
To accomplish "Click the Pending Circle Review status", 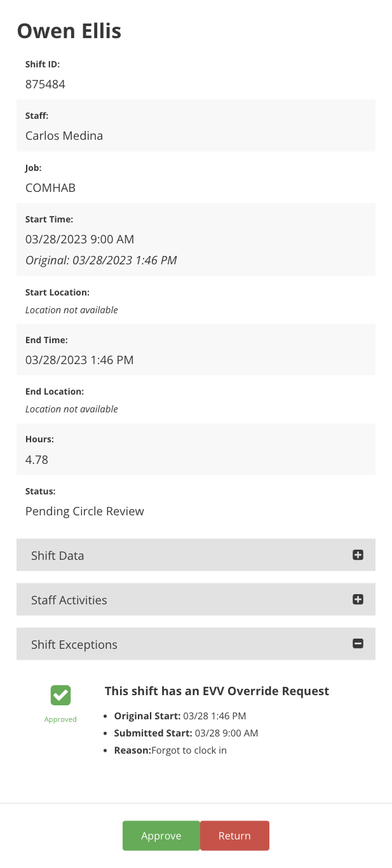I will (84, 511).
